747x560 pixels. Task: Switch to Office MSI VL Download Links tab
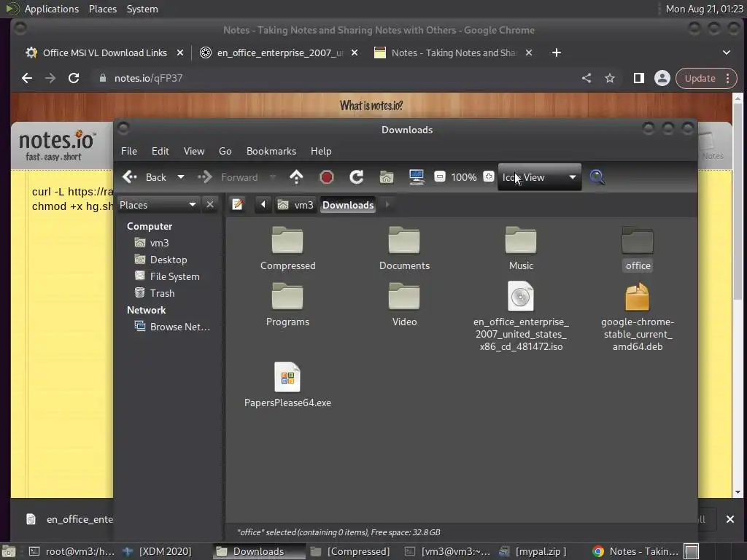pyautogui.click(x=104, y=52)
